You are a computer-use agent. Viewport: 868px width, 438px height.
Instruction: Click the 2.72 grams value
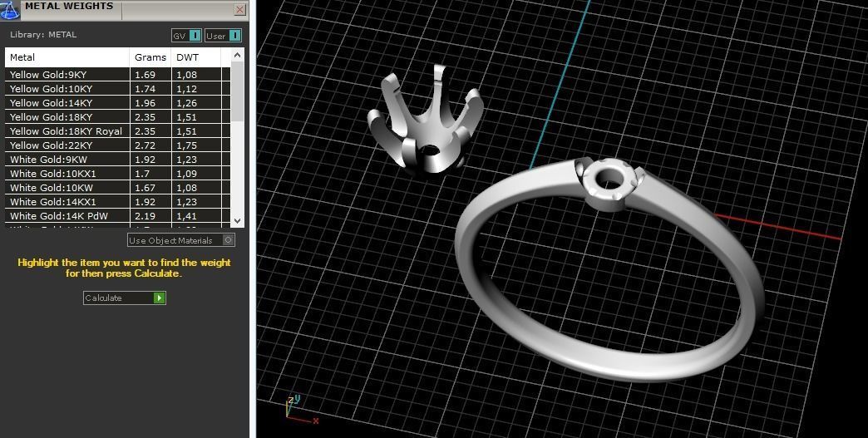[x=145, y=145]
